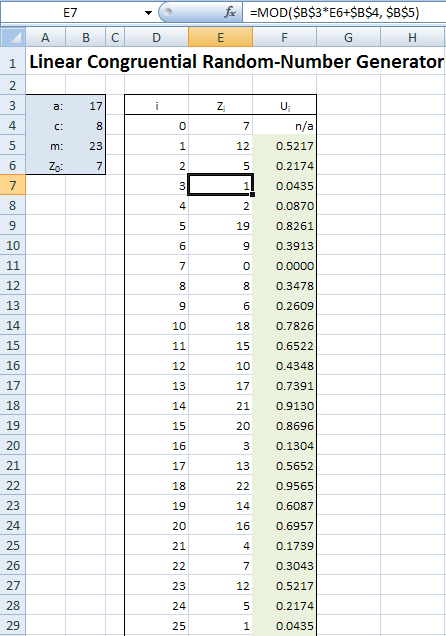Click cell with value 0.0000
446x636 pixels.
[x=285, y=266]
